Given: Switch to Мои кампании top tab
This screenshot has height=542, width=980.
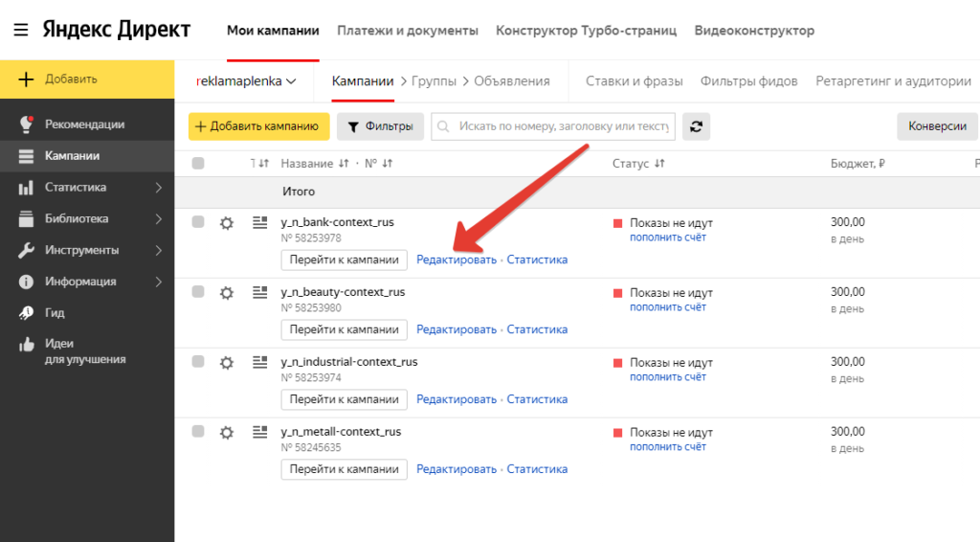Looking at the screenshot, I should coord(273,31).
